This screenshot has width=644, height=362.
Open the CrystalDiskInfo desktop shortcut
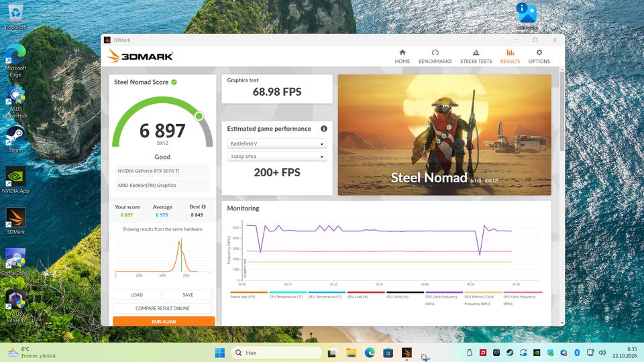[15, 262]
